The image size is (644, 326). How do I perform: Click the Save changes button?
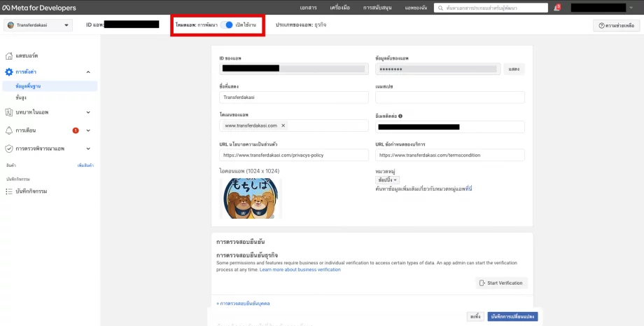(512, 317)
